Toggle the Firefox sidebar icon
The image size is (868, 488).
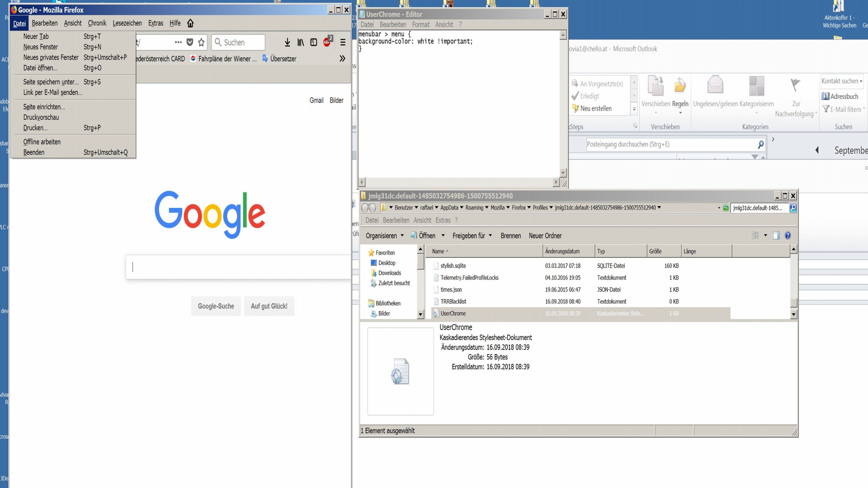point(314,42)
